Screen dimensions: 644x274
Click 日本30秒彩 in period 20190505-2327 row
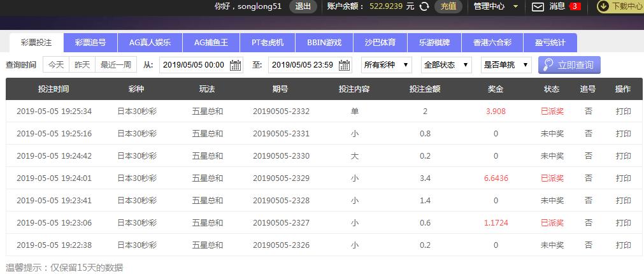[137, 222]
